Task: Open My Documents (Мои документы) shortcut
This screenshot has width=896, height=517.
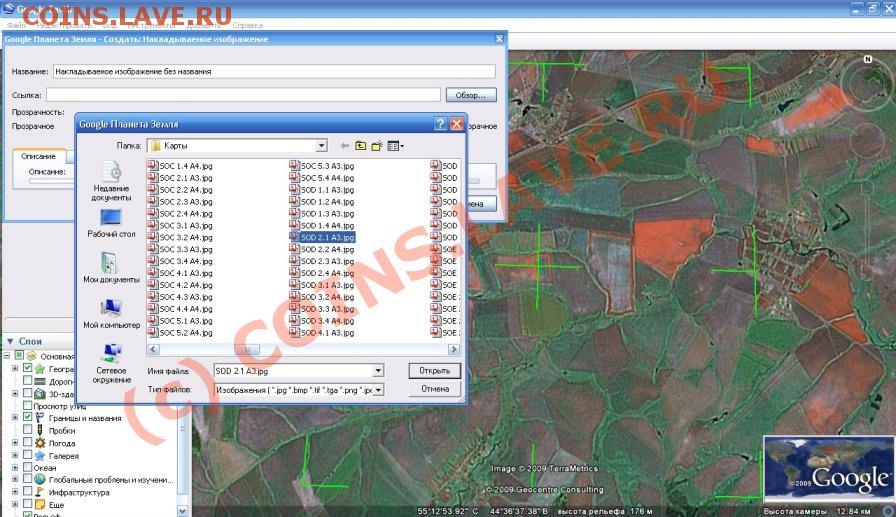Action: click(111, 268)
